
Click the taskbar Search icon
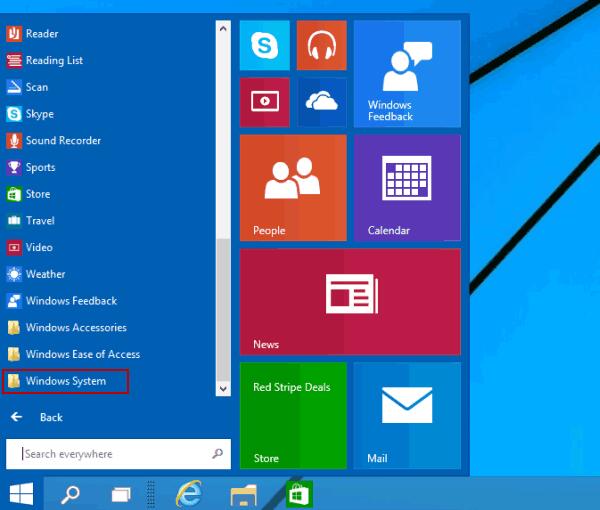click(x=70, y=494)
